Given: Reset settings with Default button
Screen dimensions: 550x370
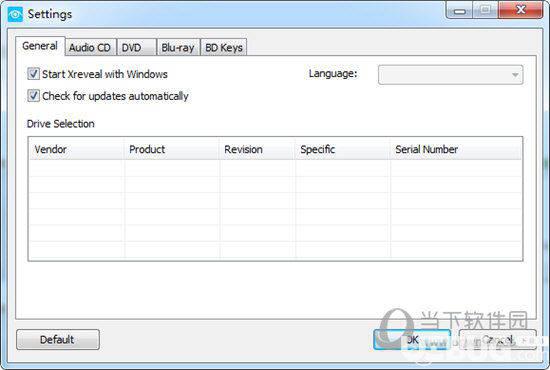Looking at the screenshot, I should click(x=58, y=339).
